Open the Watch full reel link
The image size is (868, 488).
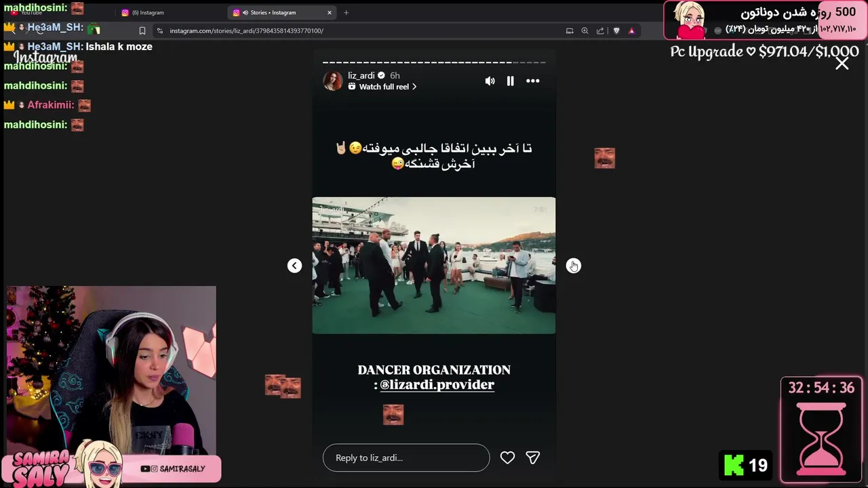pyautogui.click(x=382, y=87)
